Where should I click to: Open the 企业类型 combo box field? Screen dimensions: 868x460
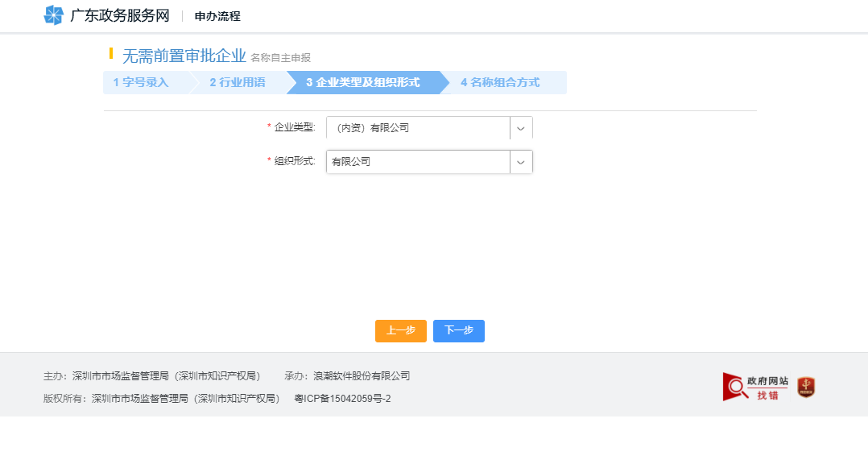point(417,128)
